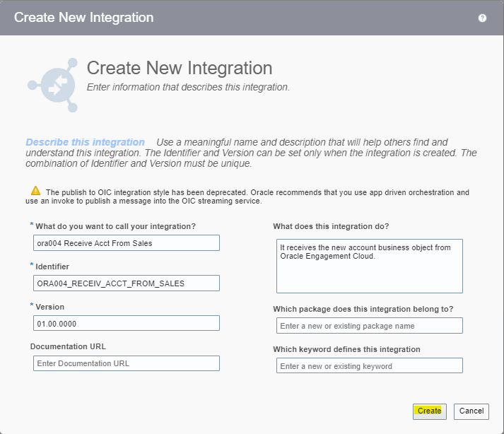Click the 'Create New Integration' title bar text
This screenshot has width=504, height=434.
83,18
